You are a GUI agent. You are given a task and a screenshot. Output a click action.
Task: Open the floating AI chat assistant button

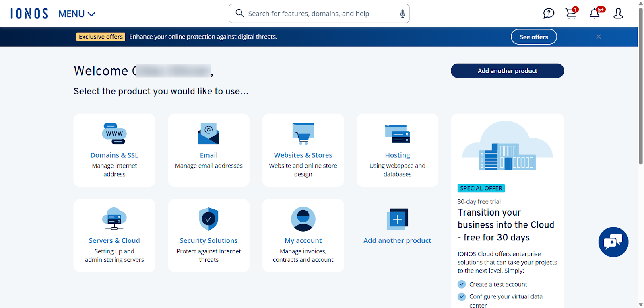pyautogui.click(x=613, y=242)
